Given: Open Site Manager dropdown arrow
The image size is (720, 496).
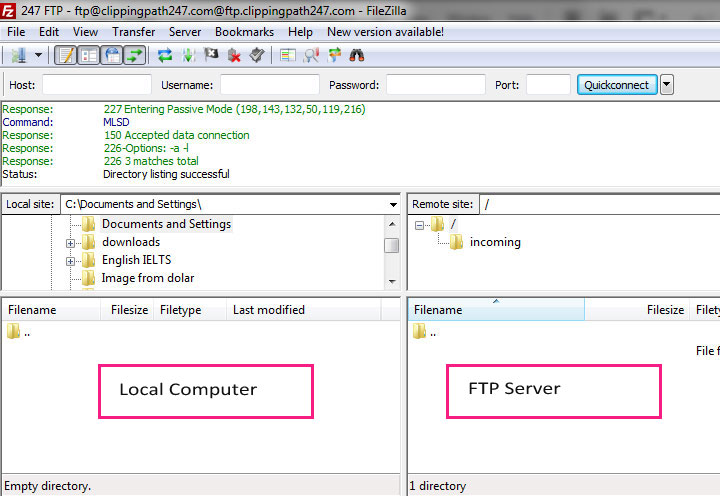Looking at the screenshot, I should click(x=39, y=56).
